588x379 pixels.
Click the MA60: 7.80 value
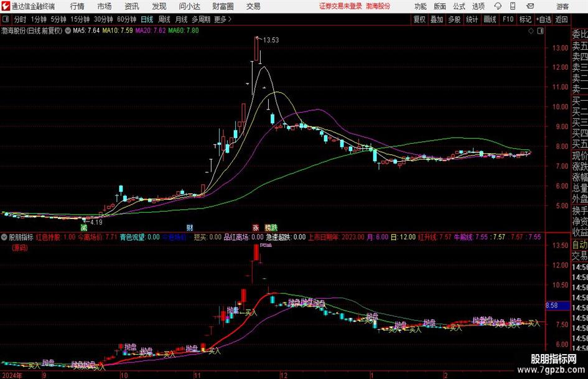(x=184, y=30)
